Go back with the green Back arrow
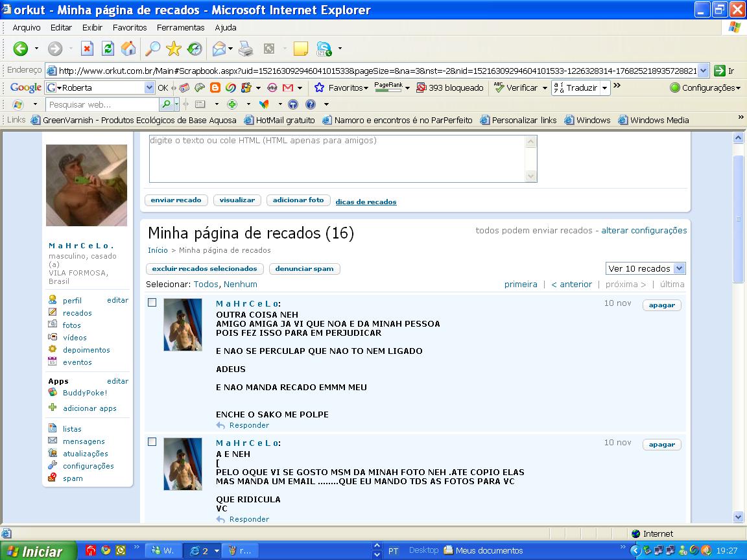747x560 pixels. coord(21,48)
